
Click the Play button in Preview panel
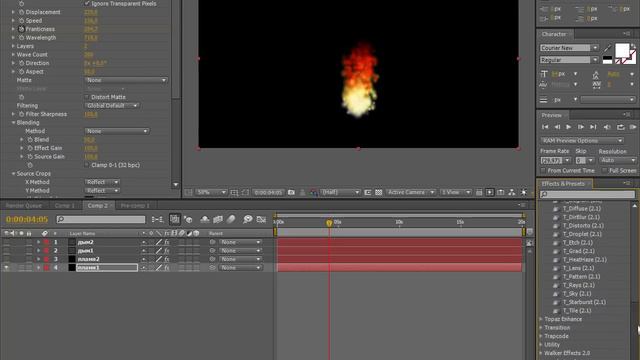coord(569,127)
